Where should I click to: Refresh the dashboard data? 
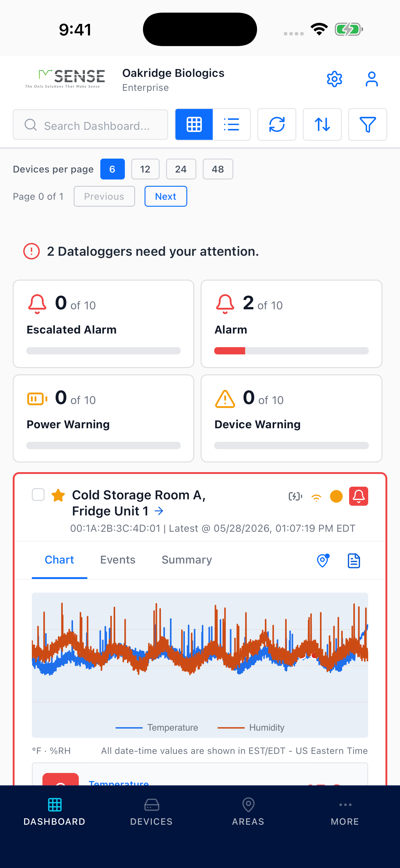click(x=277, y=124)
